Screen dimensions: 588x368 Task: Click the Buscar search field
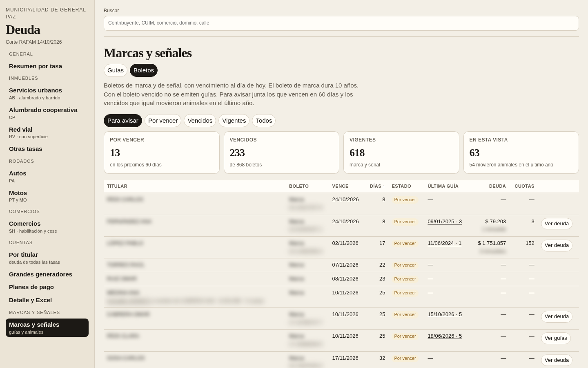(x=341, y=23)
